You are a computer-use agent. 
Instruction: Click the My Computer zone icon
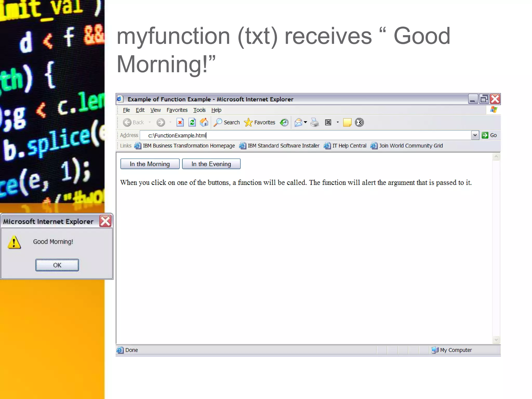pyautogui.click(x=435, y=350)
